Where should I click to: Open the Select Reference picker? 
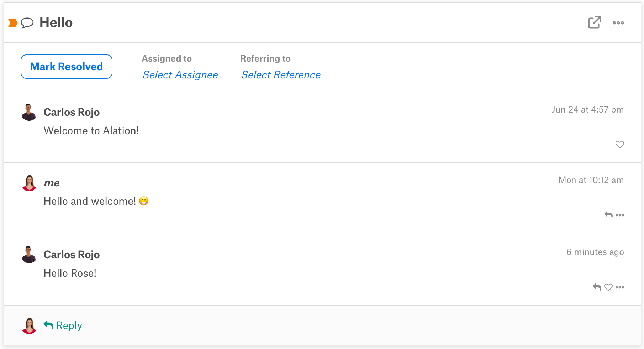coord(281,75)
